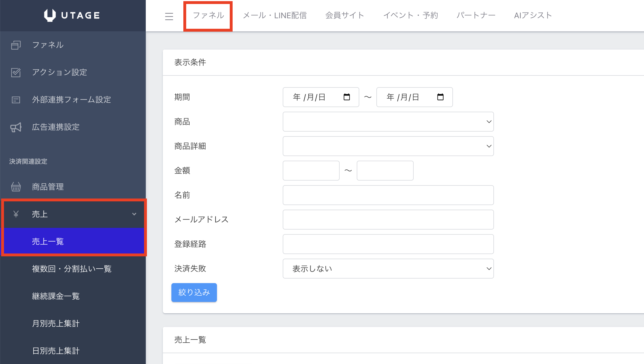Click the yen icon beside 売上

click(x=16, y=214)
